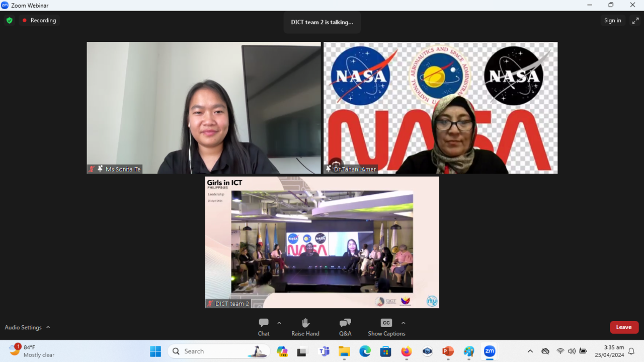Switch to PowerPoint on the taskbar
The image size is (644, 362).
[x=448, y=351]
